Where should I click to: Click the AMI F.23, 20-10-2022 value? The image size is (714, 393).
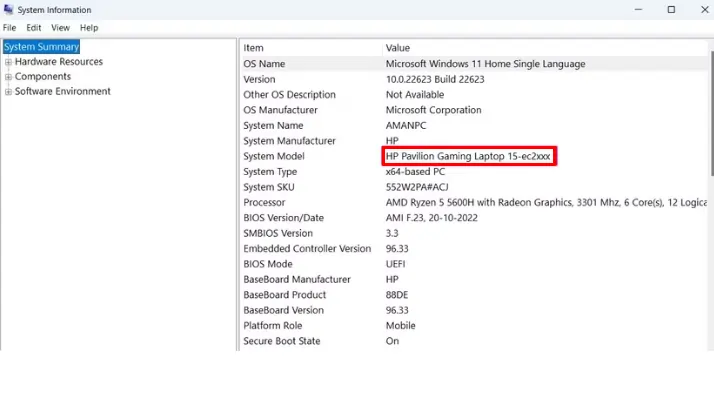click(x=432, y=218)
